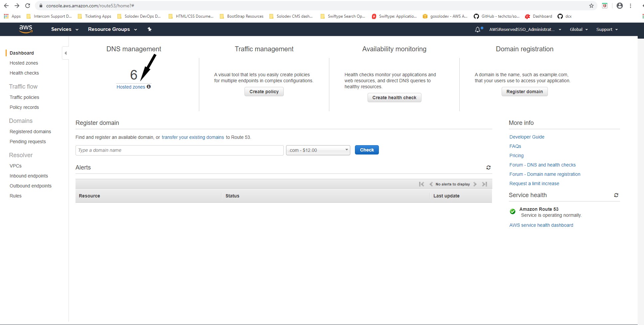This screenshot has height=325, width=644.
Task: Click the blue Check button
Action: 367,150
